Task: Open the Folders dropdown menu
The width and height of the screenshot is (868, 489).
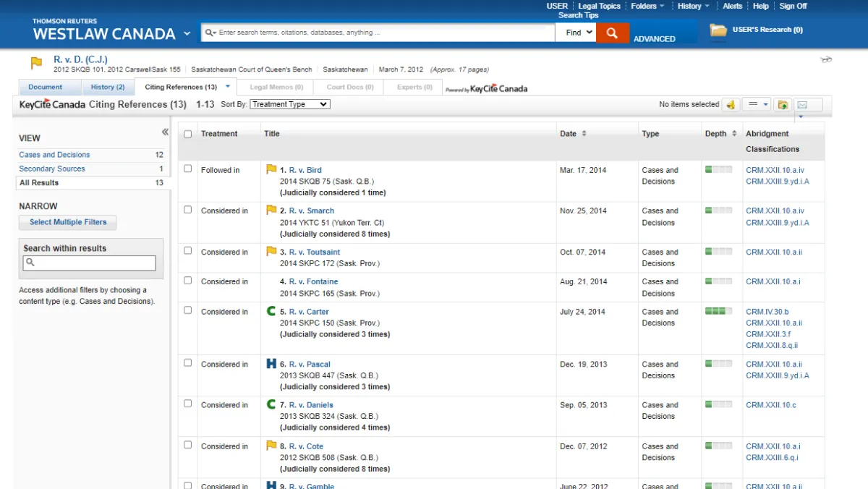Action: [647, 6]
